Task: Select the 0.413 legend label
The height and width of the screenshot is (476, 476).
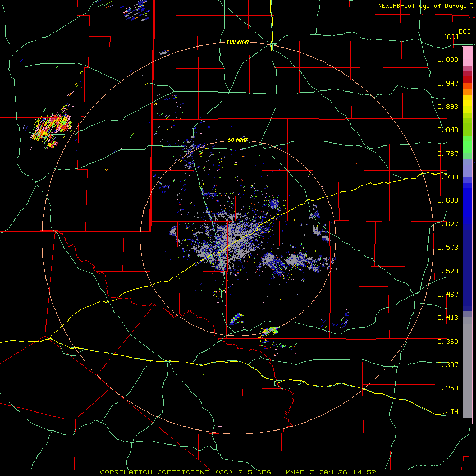Action: [x=448, y=318]
